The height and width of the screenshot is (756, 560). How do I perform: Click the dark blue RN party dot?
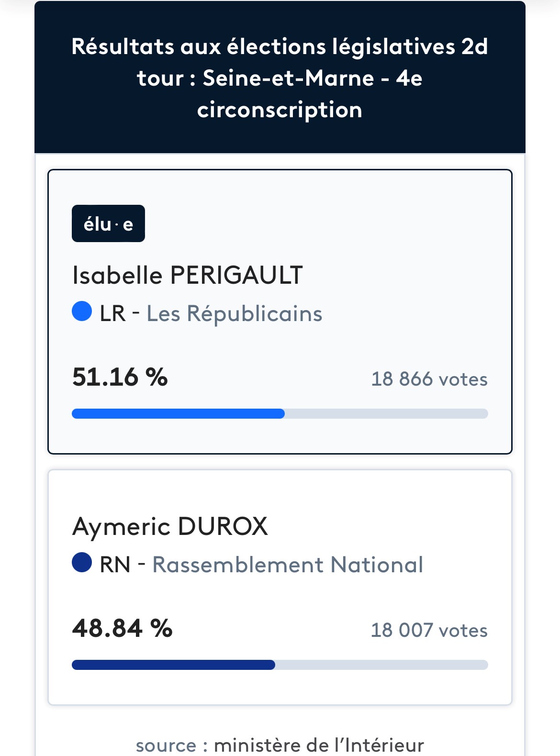click(x=82, y=562)
